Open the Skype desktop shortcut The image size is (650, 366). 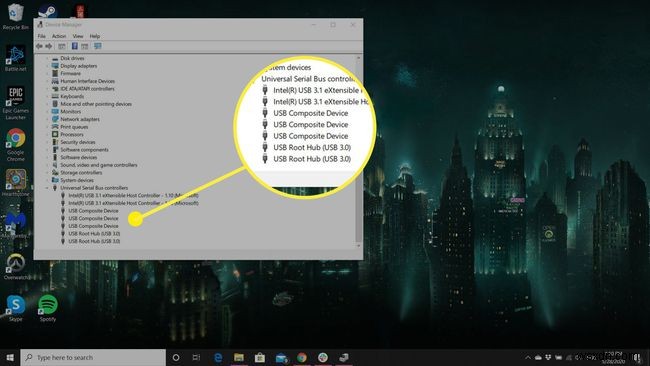tap(16, 308)
